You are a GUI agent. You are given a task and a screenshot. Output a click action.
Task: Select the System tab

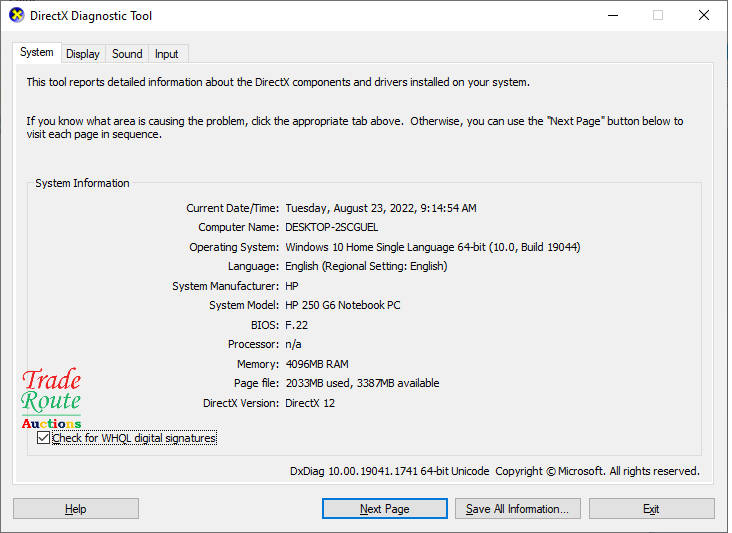(x=37, y=53)
